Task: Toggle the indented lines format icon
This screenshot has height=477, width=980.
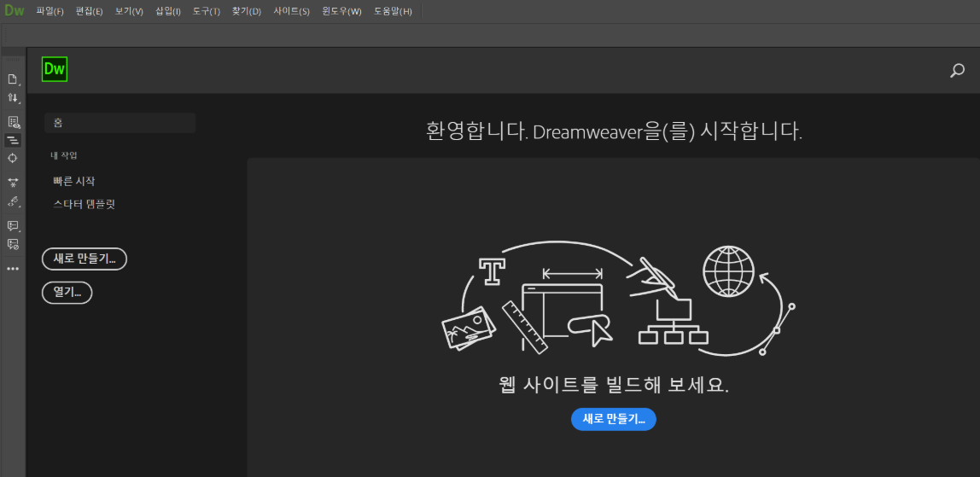Action: pyautogui.click(x=13, y=141)
